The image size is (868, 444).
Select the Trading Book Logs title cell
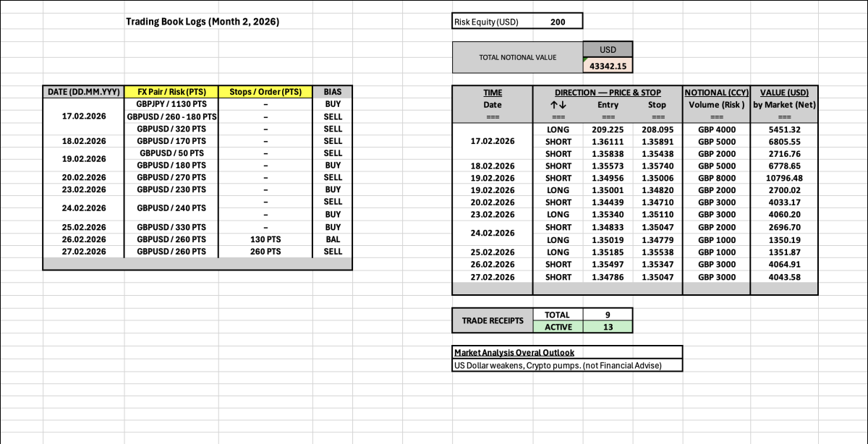click(203, 22)
